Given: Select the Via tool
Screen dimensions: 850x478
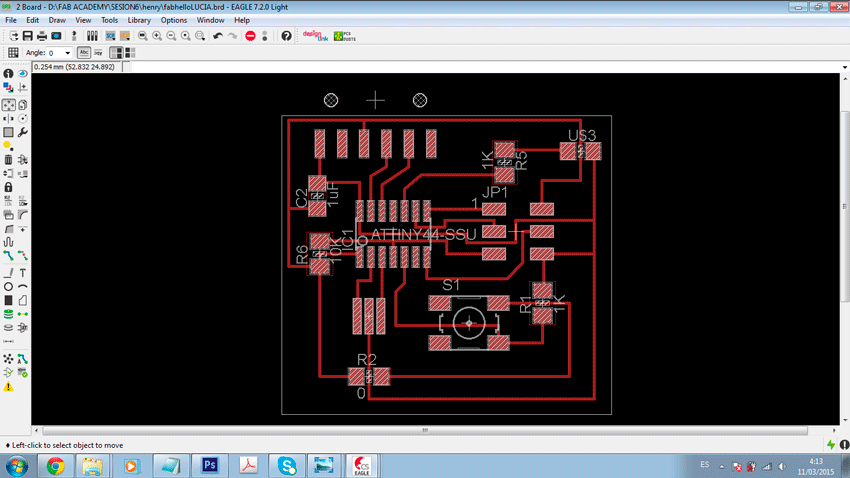Looking at the screenshot, I should [8, 314].
